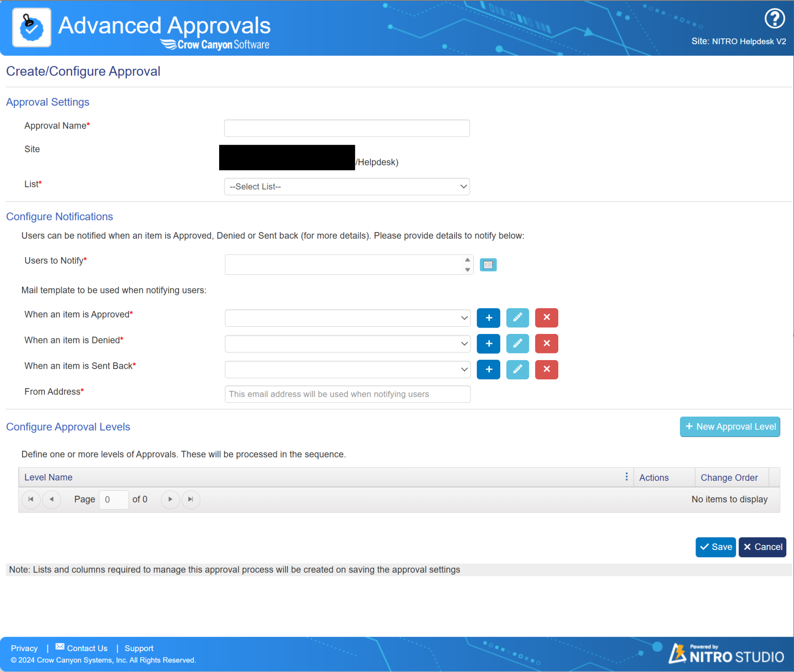Cancel the approval configuration
This screenshot has height=672, width=794.
click(x=762, y=547)
